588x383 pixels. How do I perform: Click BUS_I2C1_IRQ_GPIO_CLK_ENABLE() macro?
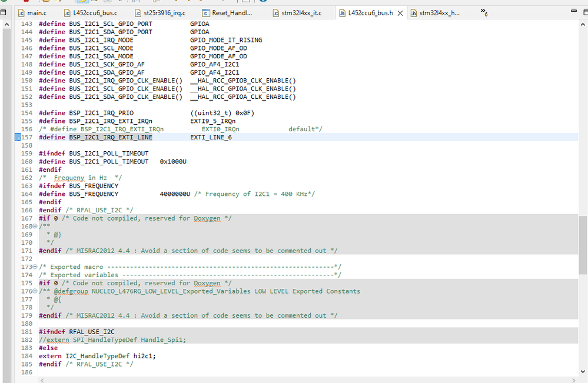point(125,81)
